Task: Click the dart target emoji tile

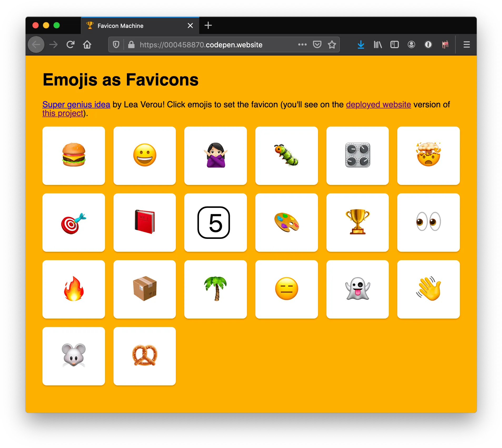Action: (x=74, y=223)
